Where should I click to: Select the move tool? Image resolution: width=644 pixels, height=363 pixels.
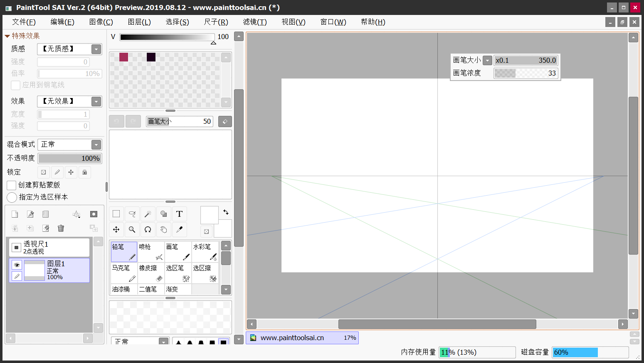116,229
